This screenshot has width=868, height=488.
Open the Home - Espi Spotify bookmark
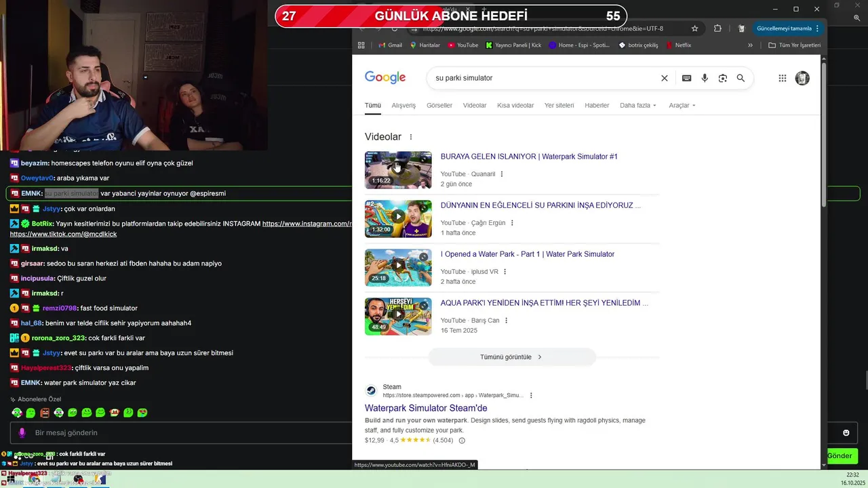579,45
